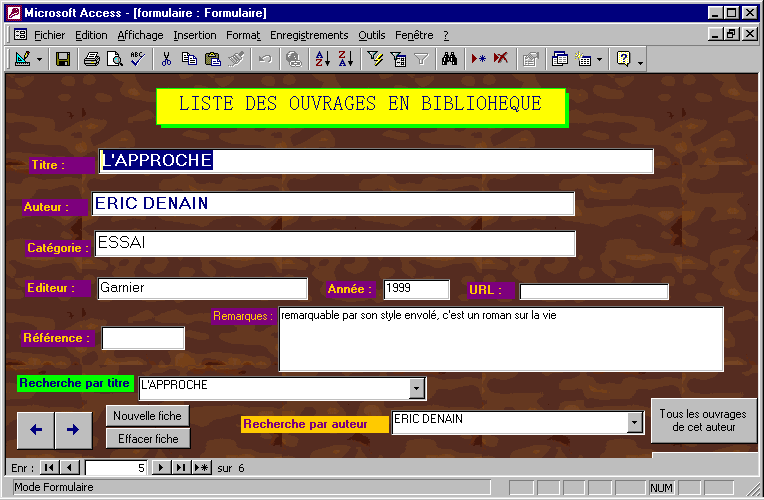Click the Save diskette icon

[x=63, y=59]
